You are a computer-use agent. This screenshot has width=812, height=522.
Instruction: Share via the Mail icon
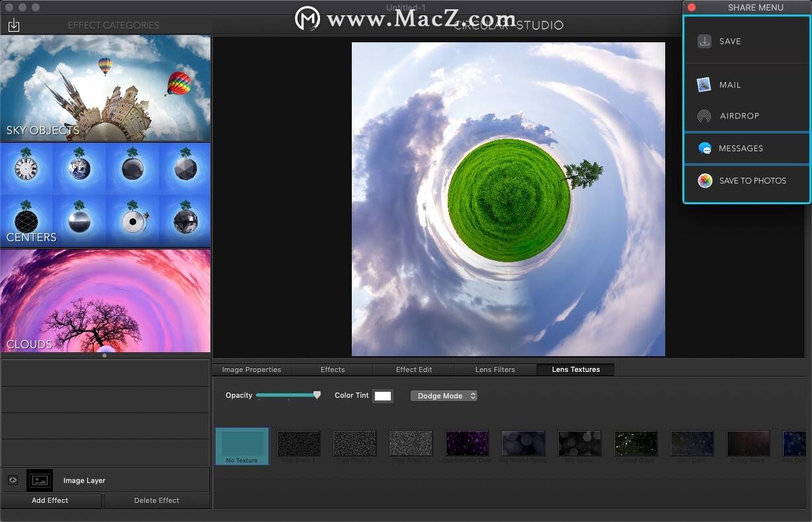pyautogui.click(x=704, y=85)
